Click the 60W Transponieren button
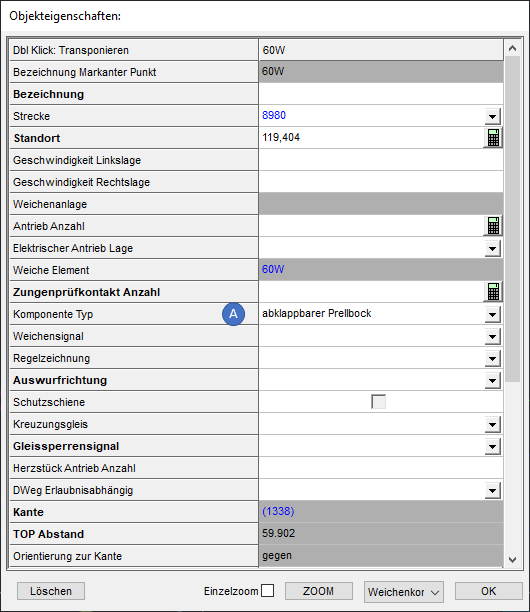This screenshot has height=612, width=530. pyautogui.click(x=381, y=50)
